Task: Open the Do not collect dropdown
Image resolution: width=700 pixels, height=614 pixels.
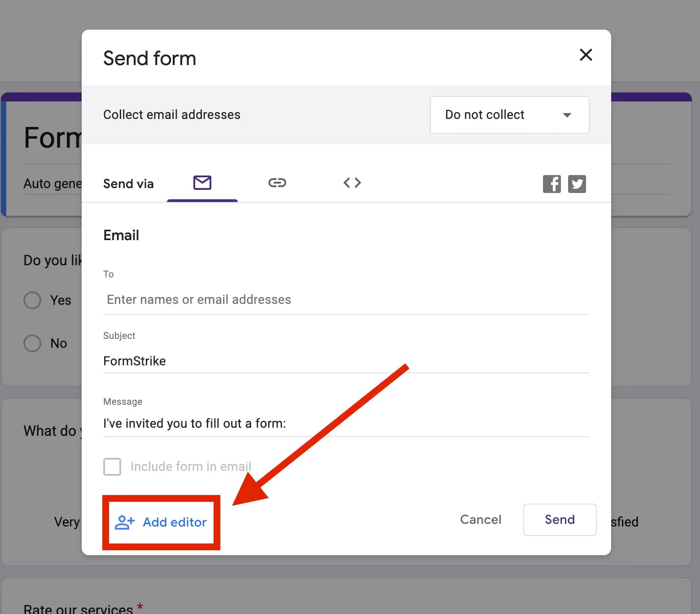Action: pyautogui.click(x=509, y=115)
